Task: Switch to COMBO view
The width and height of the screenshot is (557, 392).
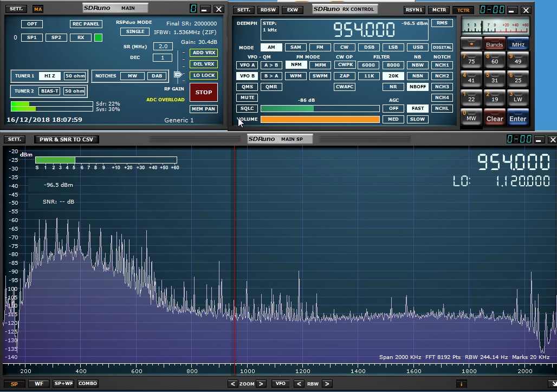Action: (x=88, y=383)
